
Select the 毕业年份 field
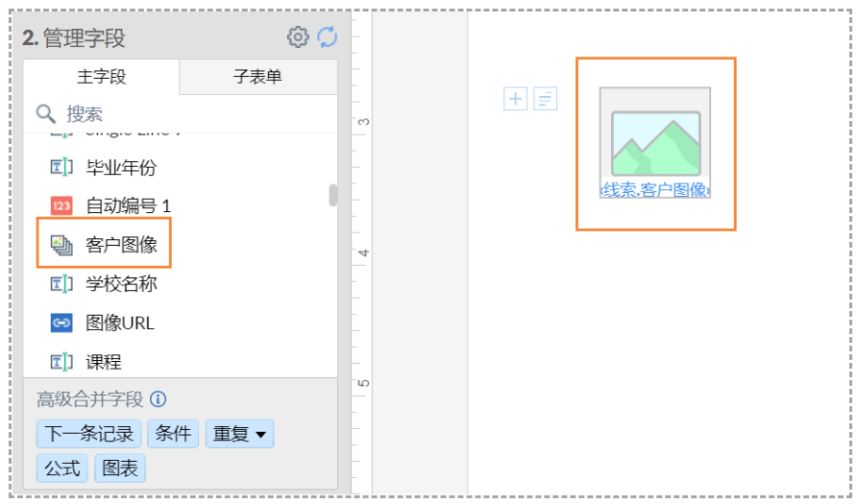point(120,167)
